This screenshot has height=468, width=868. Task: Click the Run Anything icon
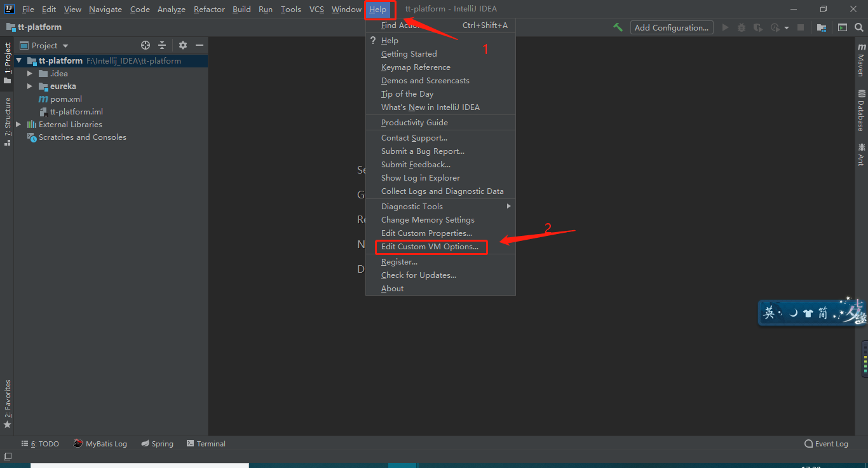point(843,27)
